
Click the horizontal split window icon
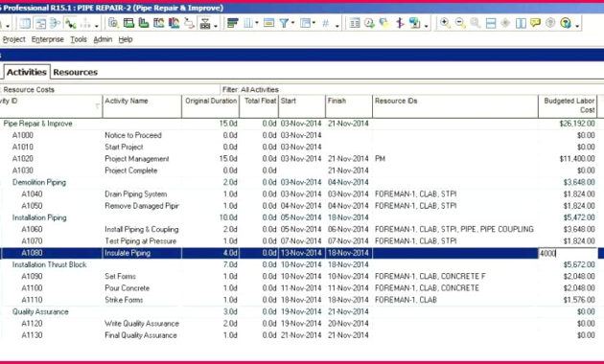point(491,24)
